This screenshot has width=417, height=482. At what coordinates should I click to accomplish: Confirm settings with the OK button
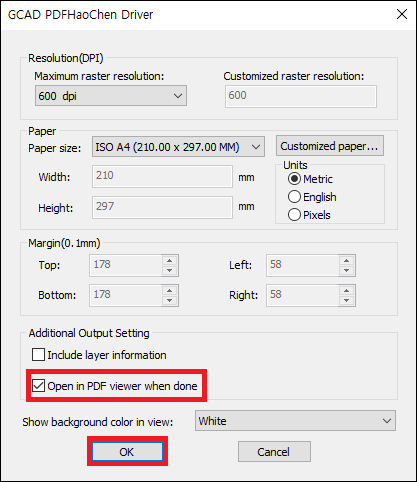pyautogui.click(x=127, y=452)
